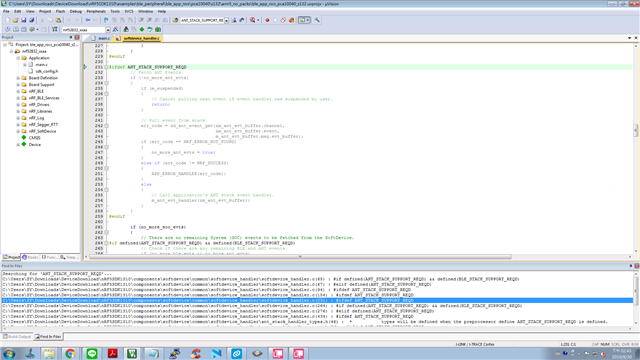Screen dimensions: 640x360
Task: Switch to the Build Output tab
Action: coord(17,337)
